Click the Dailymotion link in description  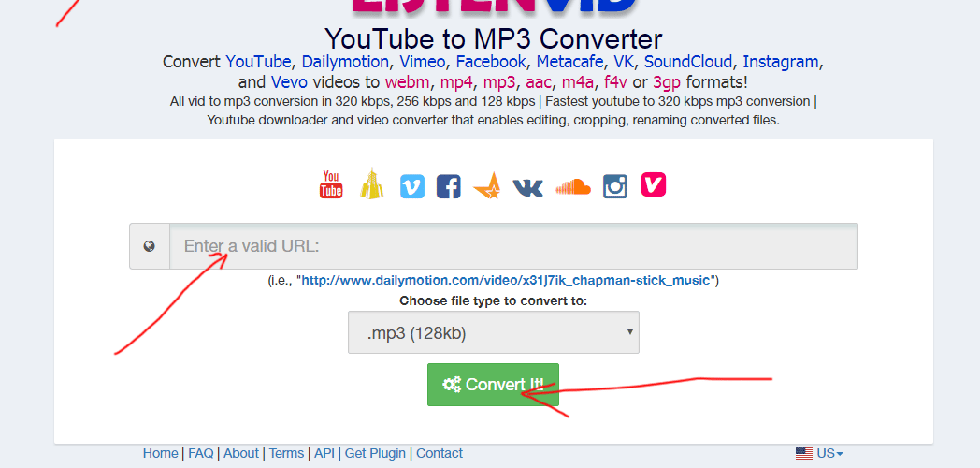tap(345, 62)
